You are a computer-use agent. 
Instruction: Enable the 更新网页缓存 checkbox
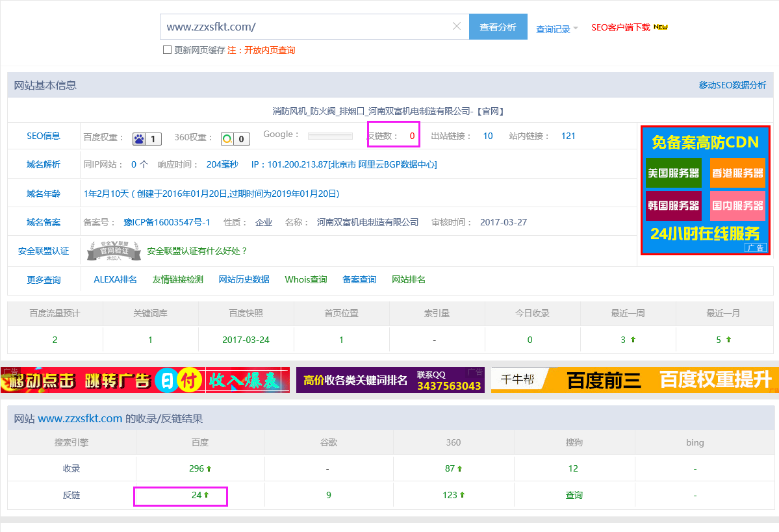(x=167, y=50)
